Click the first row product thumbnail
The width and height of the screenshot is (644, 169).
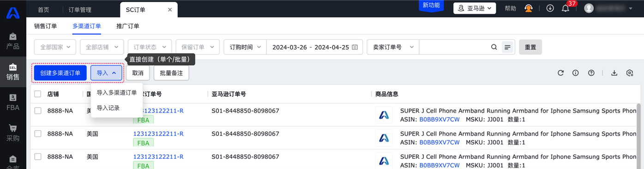[384, 115]
